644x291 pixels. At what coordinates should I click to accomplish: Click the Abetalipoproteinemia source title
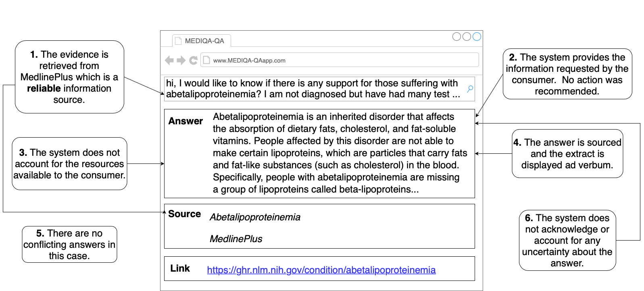tap(255, 217)
